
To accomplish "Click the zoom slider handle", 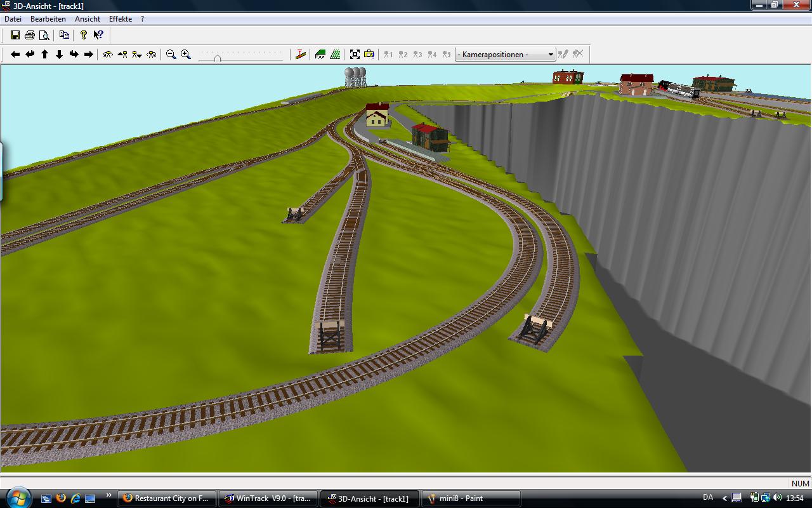I will tap(218, 57).
